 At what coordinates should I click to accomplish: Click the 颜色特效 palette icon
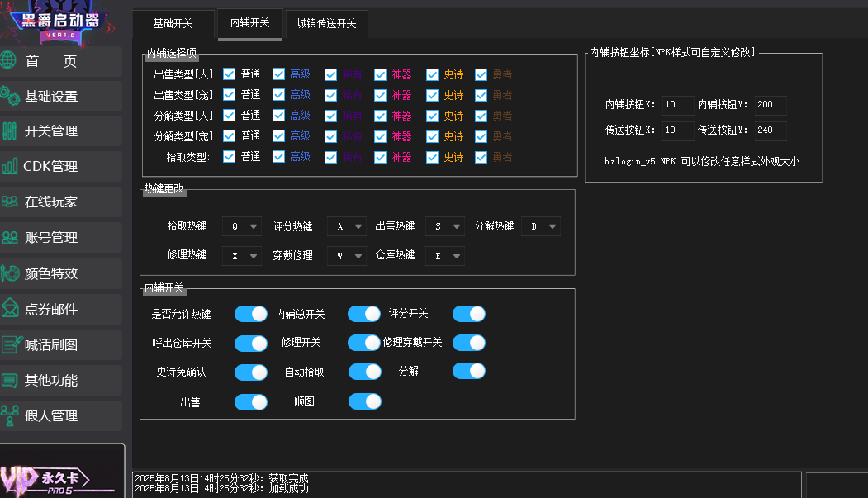click(x=10, y=273)
